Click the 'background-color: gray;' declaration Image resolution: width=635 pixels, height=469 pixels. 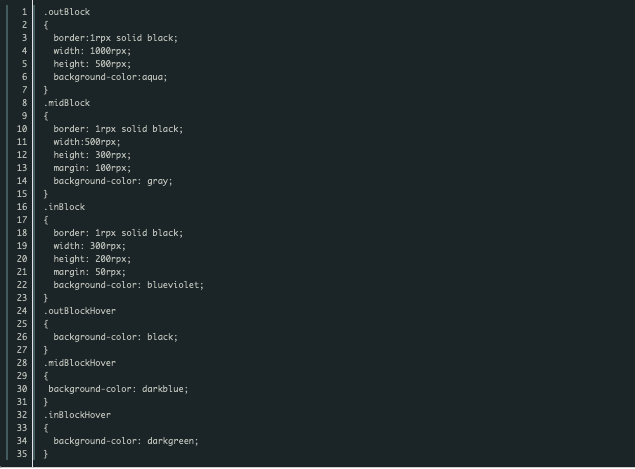pos(113,181)
